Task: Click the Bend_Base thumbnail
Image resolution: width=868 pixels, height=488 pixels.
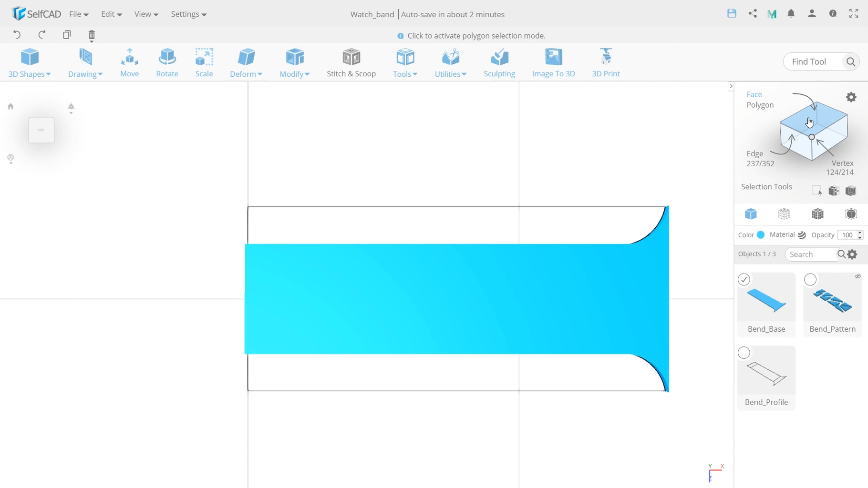Action: (x=766, y=300)
